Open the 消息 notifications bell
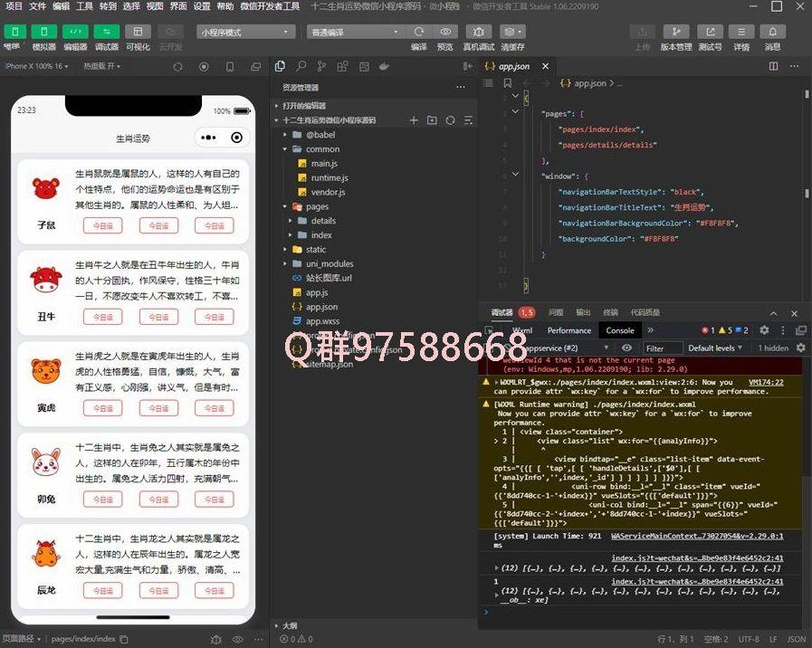This screenshot has height=648, width=812. [x=773, y=32]
